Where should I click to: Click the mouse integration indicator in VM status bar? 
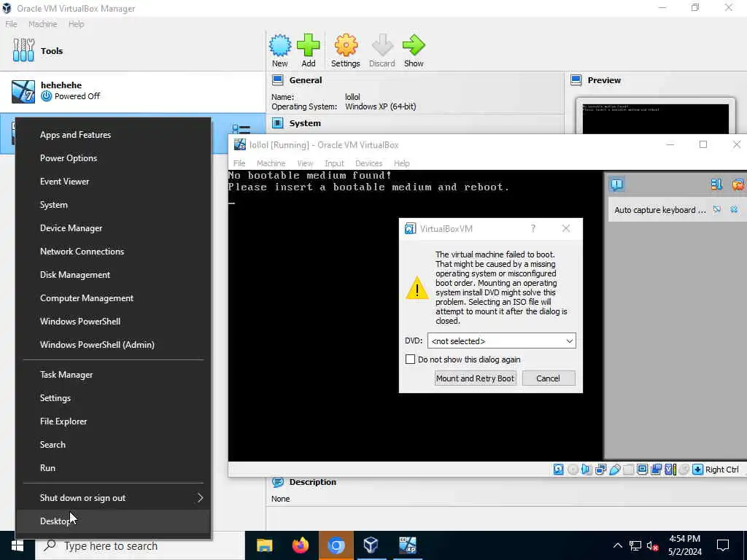684,470
